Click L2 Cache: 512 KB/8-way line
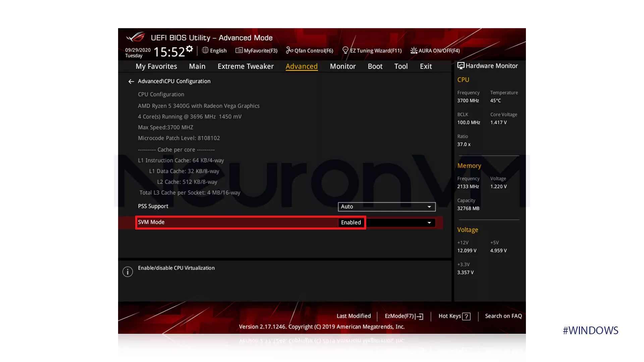This screenshot has height=362, width=644. 187,182
